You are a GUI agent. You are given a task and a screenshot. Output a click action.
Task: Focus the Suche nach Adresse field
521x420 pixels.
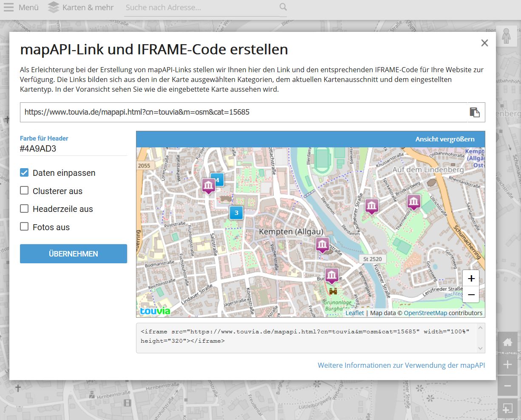tap(201, 8)
